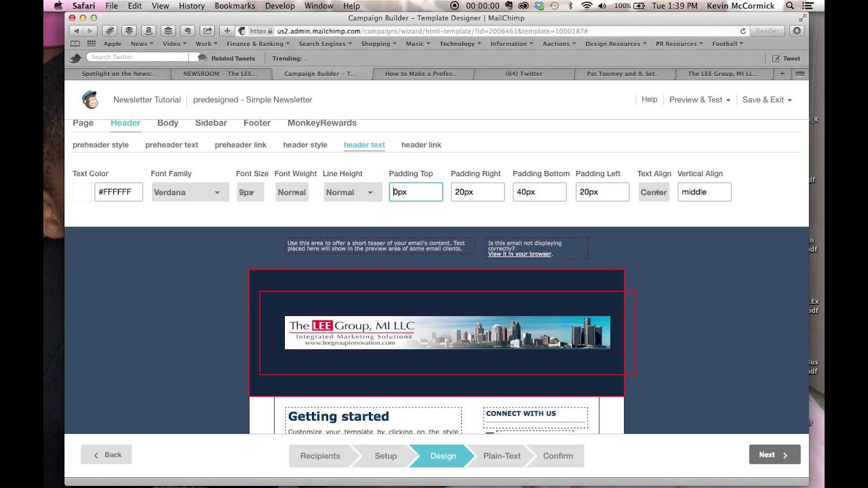Click the Twitter bird icon in the toolbar
Image resolution: width=868 pixels, height=488 pixels.
76,58
